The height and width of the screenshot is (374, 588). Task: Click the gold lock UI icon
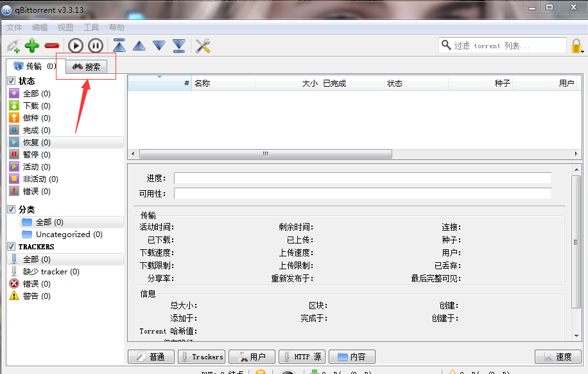[x=576, y=46]
